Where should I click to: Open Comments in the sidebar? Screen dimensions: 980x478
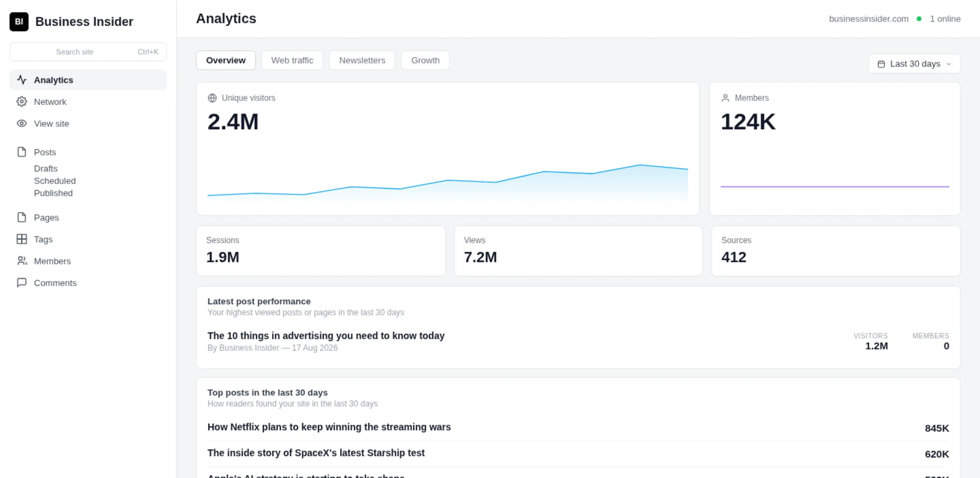[x=88, y=283]
